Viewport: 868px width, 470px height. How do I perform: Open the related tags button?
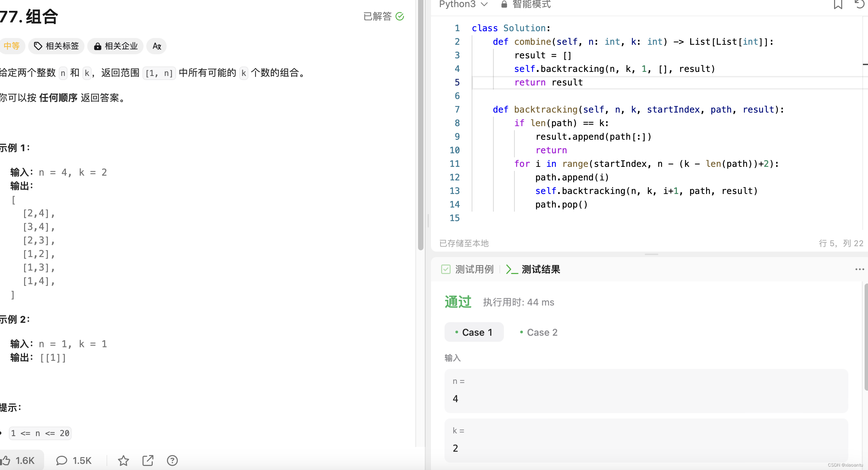tap(56, 46)
